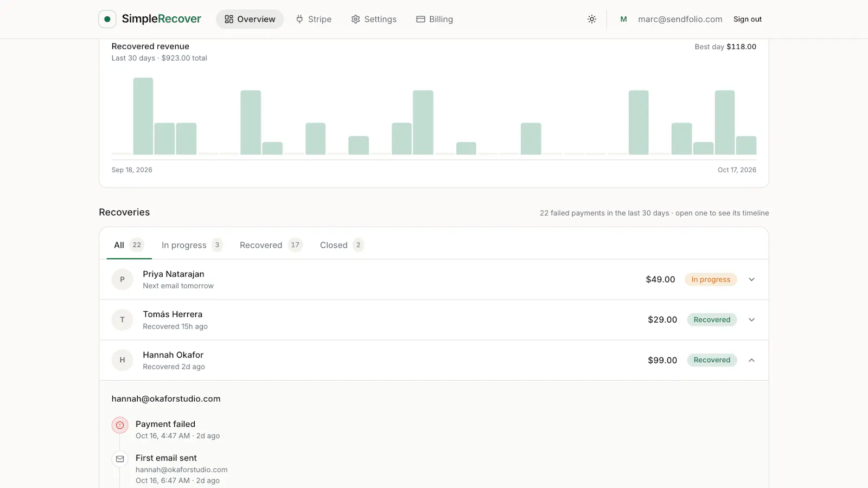Screen dimensions: 868x488
Task: Click the P avatar for Priya Natarajan
Action: [x=122, y=279]
